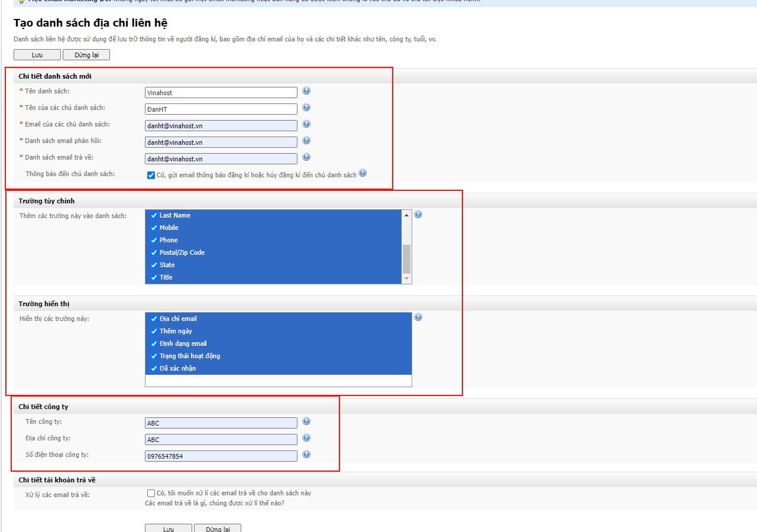This screenshot has height=532, width=757.
Task: Enable bounced email processing checkbox
Action: click(x=151, y=493)
